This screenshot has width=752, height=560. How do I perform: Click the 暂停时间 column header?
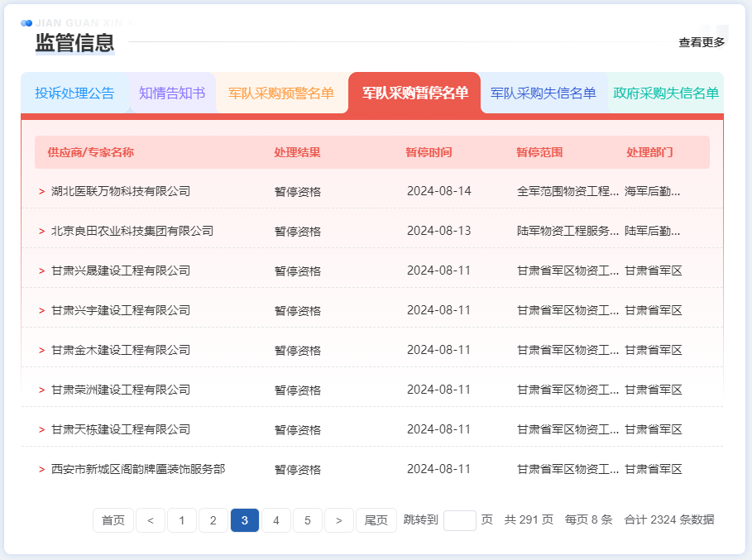pyautogui.click(x=429, y=152)
